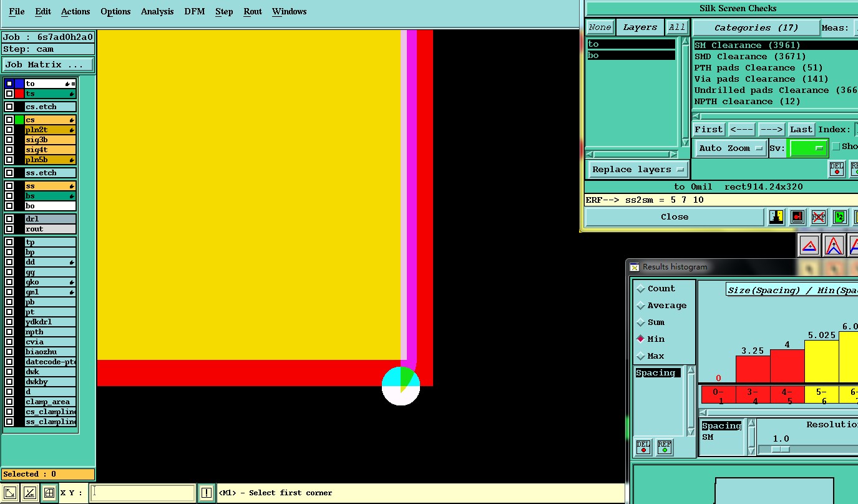Viewport: 858px width, 504px height.
Task: Select the All layers button
Action: (676, 27)
